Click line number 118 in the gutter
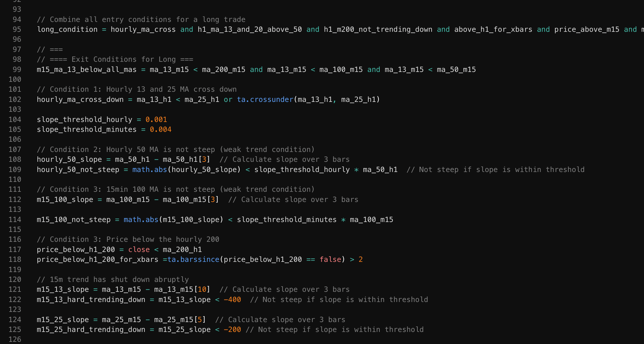The width and height of the screenshot is (644, 344). click(15, 259)
